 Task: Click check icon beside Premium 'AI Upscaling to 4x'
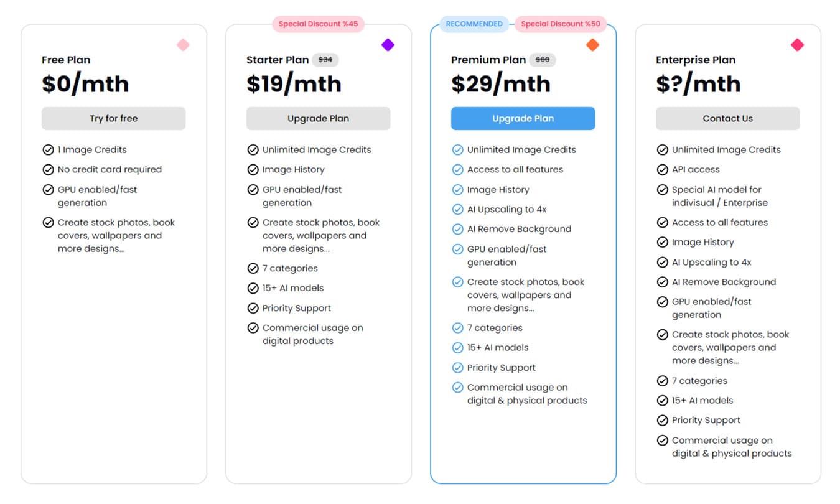(x=457, y=210)
